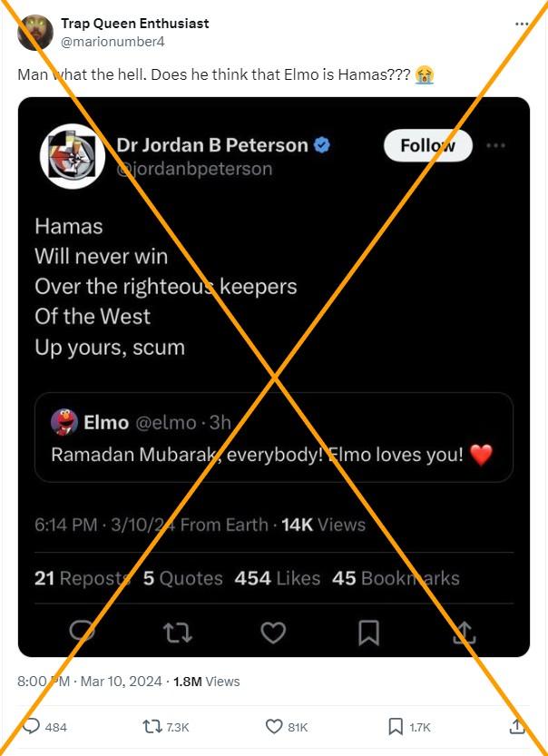Like the post with 81K likes
The width and height of the screenshot is (548, 756).
coord(287,727)
